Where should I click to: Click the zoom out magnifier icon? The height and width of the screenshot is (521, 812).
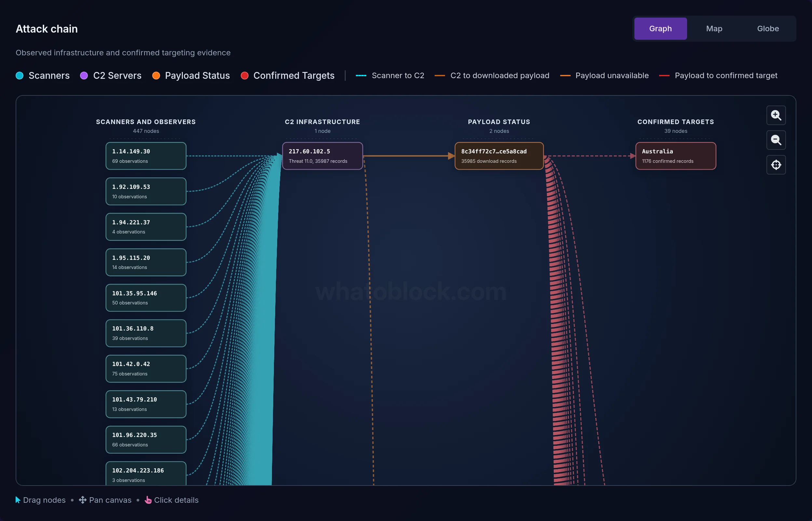coord(776,140)
